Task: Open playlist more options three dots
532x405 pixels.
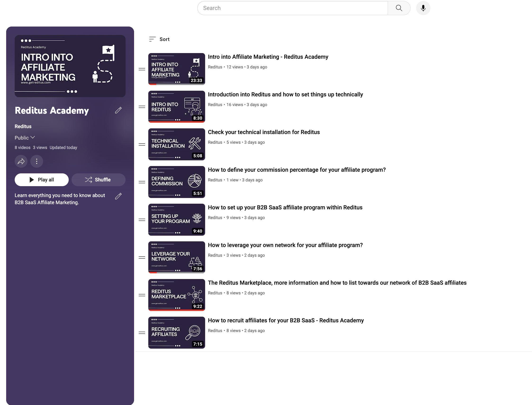Action: [37, 161]
